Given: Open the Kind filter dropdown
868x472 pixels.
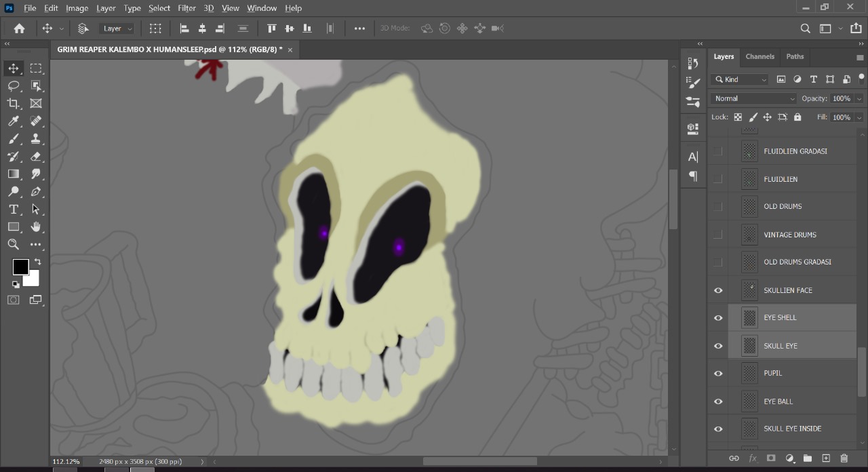Looking at the screenshot, I should pyautogui.click(x=740, y=79).
